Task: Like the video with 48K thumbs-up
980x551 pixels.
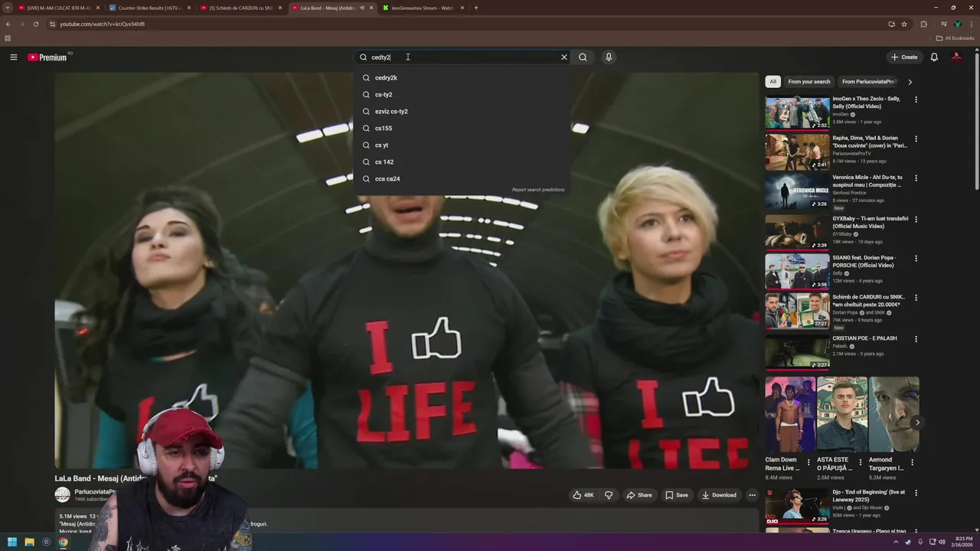Action: [x=583, y=495]
